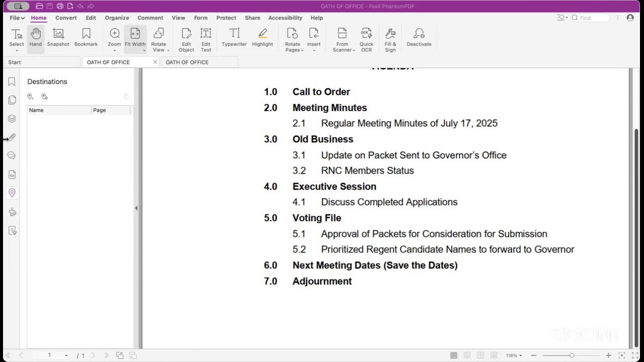644x362 pixels.
Task: Open the Bookmarks side panel
Action: coord(12,81)
